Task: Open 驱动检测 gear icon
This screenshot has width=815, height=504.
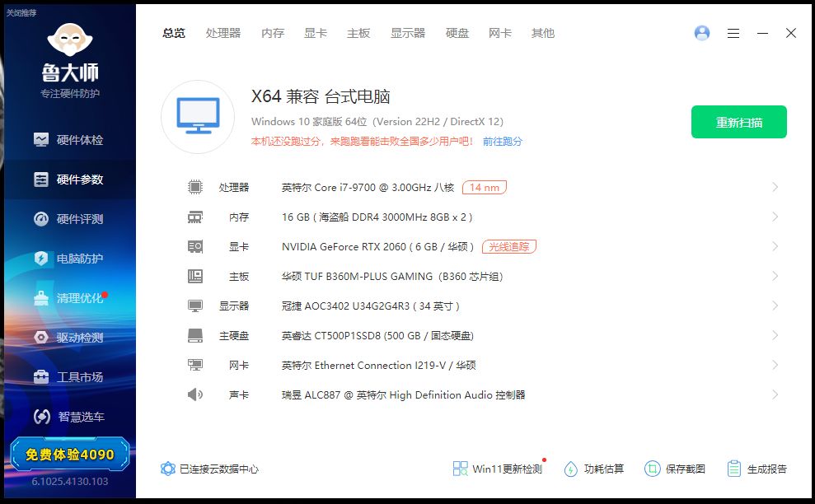Action: 41,337
